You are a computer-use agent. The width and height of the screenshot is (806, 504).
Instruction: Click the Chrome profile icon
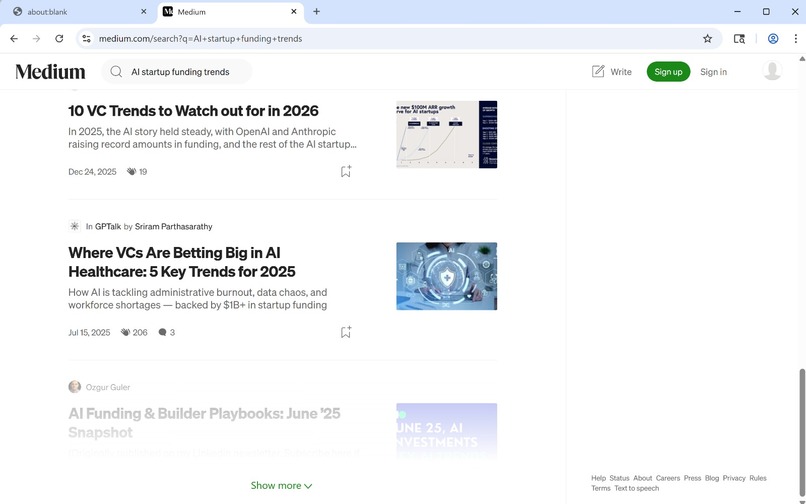(x=773, y=39)
